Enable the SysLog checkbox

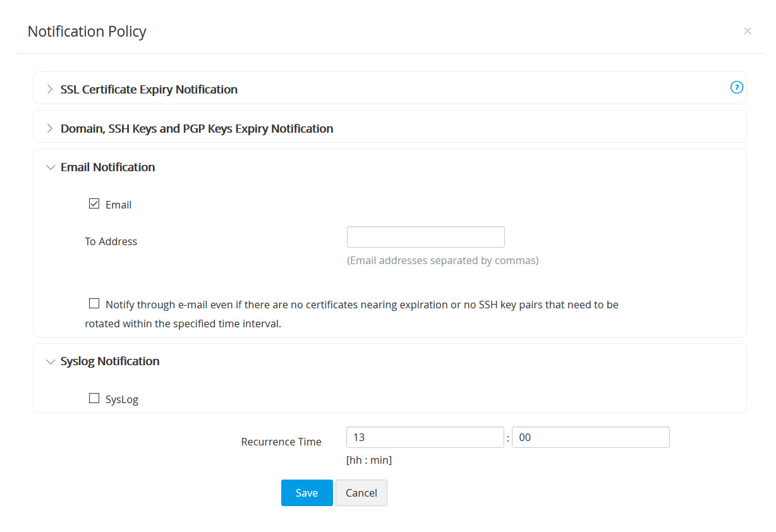point(94,398)
